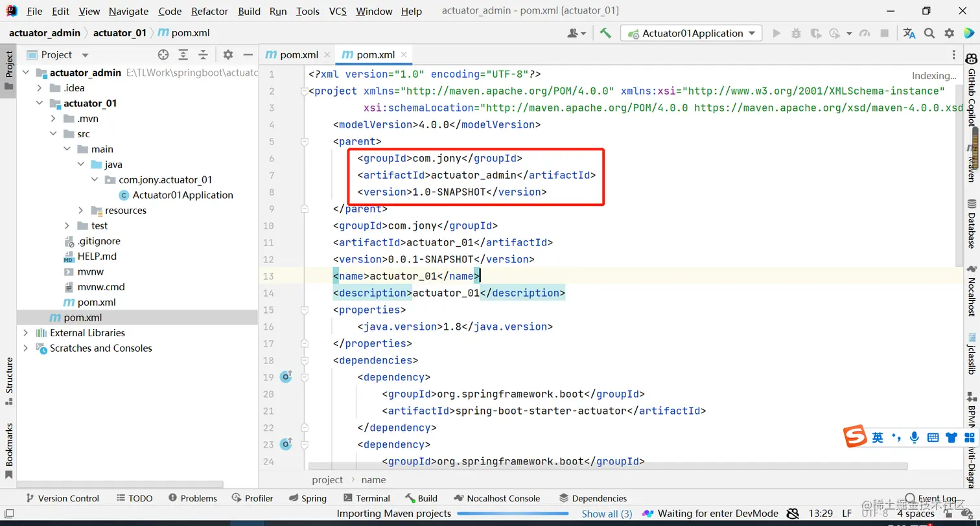Toggle Bookmarks panel on left stripe
The width and height of the screenshot is (980, 526).
tap(9, 450)
